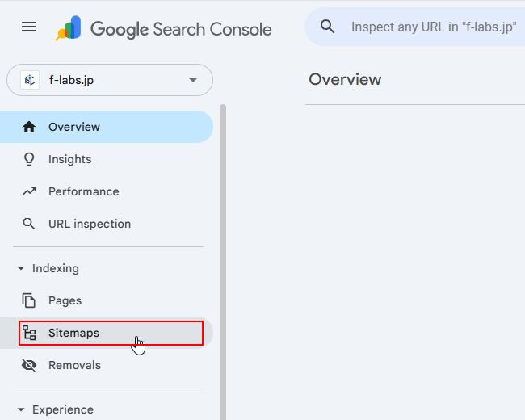Open the f-labs.jp property selector dropdown
The height and width of the screenshot is (420, 525).
coord(110,80)
